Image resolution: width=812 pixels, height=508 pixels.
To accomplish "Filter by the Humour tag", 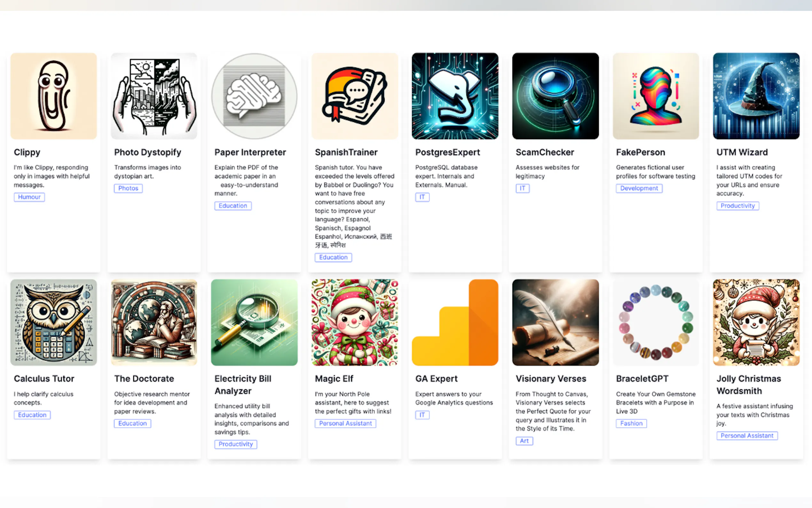I will coord(29,197).
